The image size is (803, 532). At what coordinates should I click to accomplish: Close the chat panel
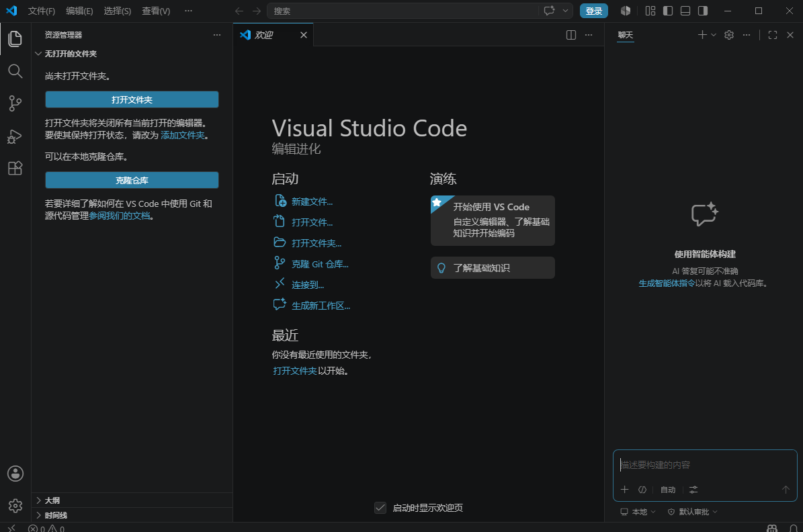pos(790,35)
